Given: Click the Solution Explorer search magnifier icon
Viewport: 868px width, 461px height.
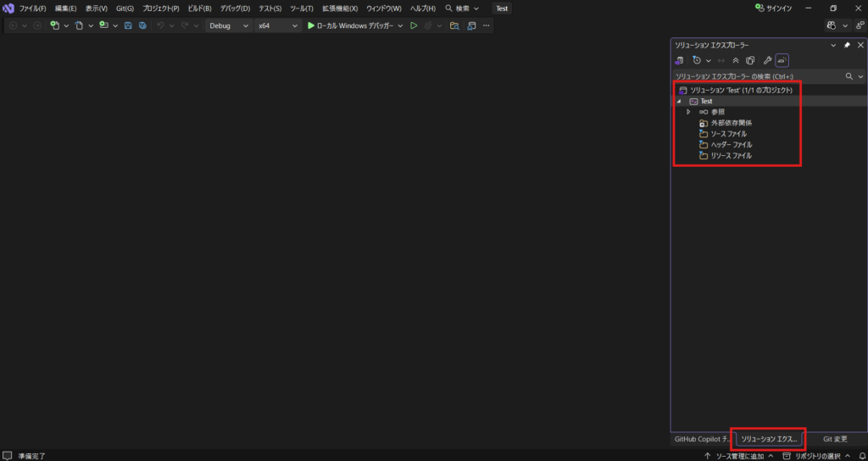Looking at the screenshot, I should coord(849,76).
